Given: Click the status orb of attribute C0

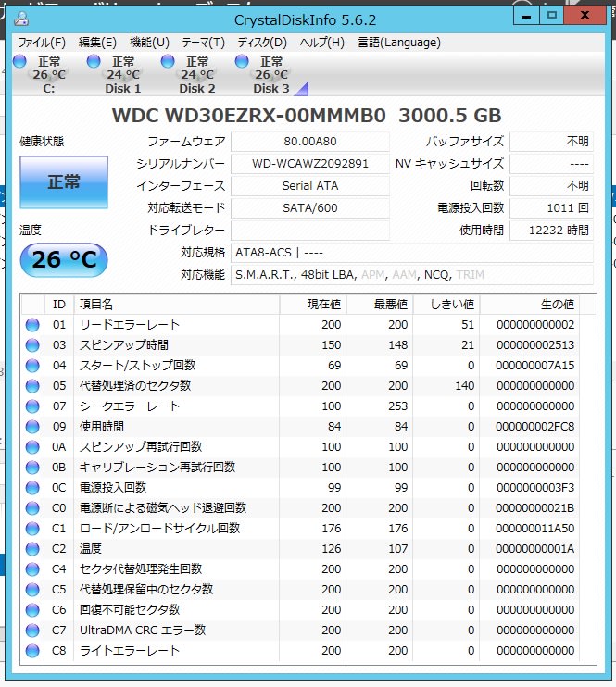Looking at the screenshot, I should point(32,508).
